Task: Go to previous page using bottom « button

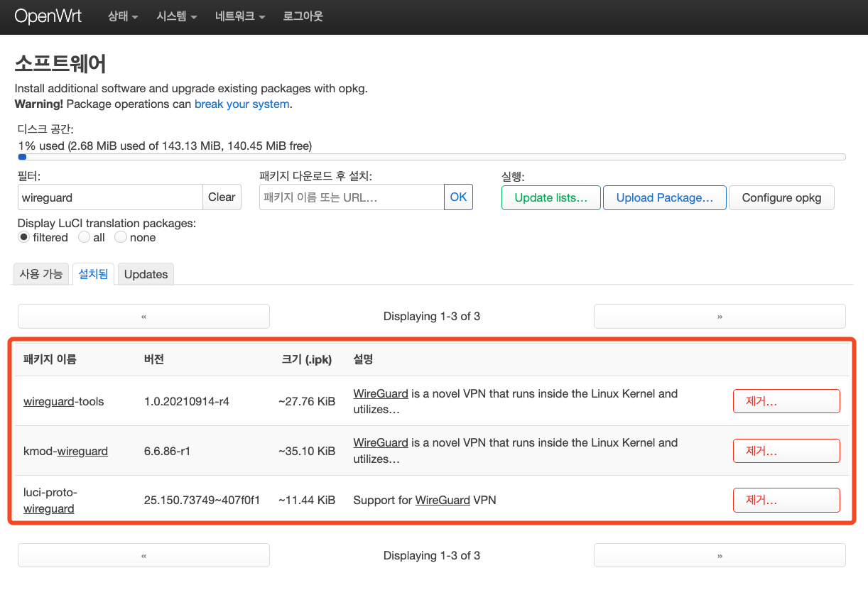Action: coord(143,555)
